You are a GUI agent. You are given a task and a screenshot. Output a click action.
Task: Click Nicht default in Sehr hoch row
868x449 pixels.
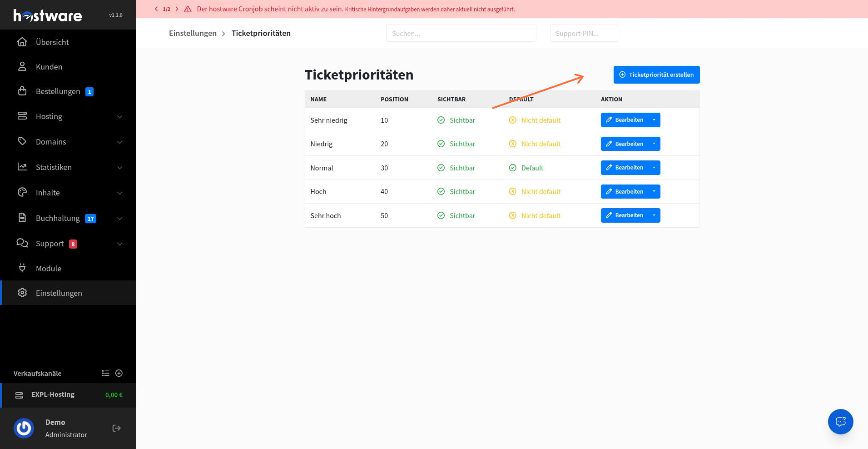(535, 216)
